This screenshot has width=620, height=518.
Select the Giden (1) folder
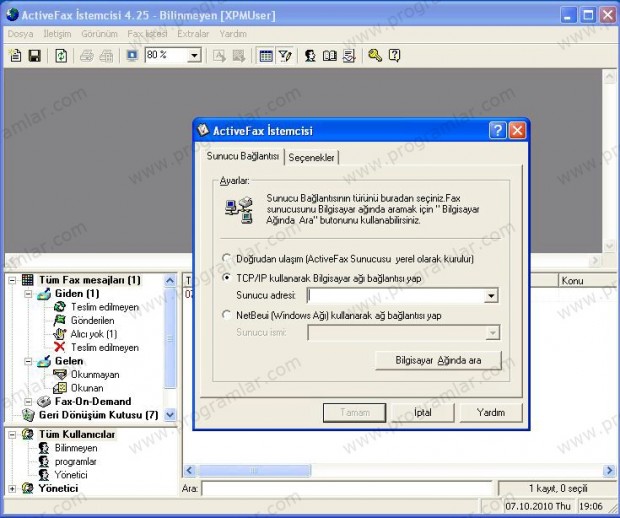pyautogui.click(x=77, y=293)
